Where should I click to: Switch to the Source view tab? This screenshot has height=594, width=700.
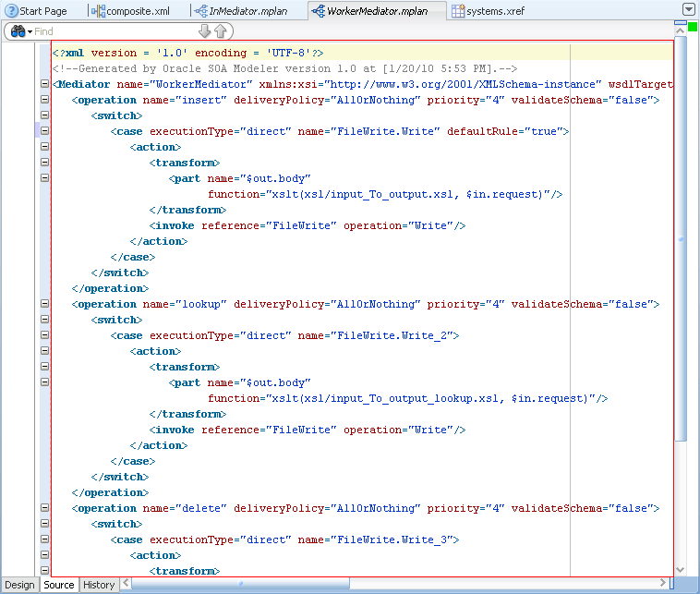[59, 585]
